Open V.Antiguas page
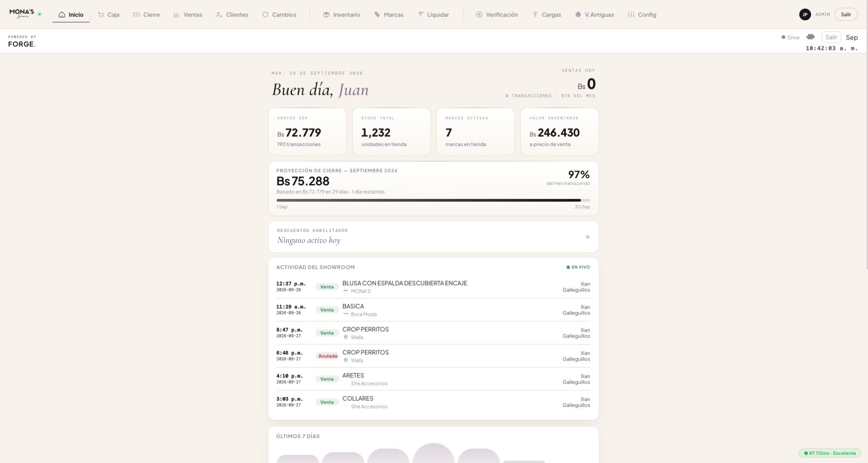The image size is (868, 463). pos(595,14)
